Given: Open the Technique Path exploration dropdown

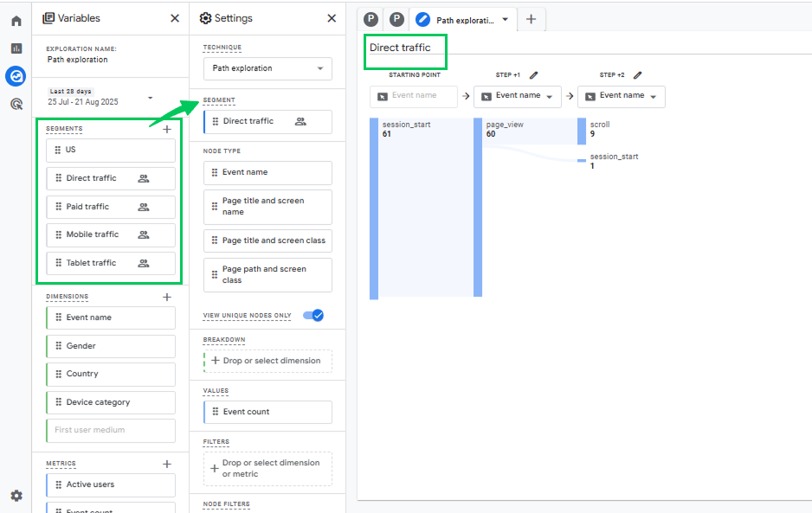Looking at the screenshot, I should (x=267, y=68).
